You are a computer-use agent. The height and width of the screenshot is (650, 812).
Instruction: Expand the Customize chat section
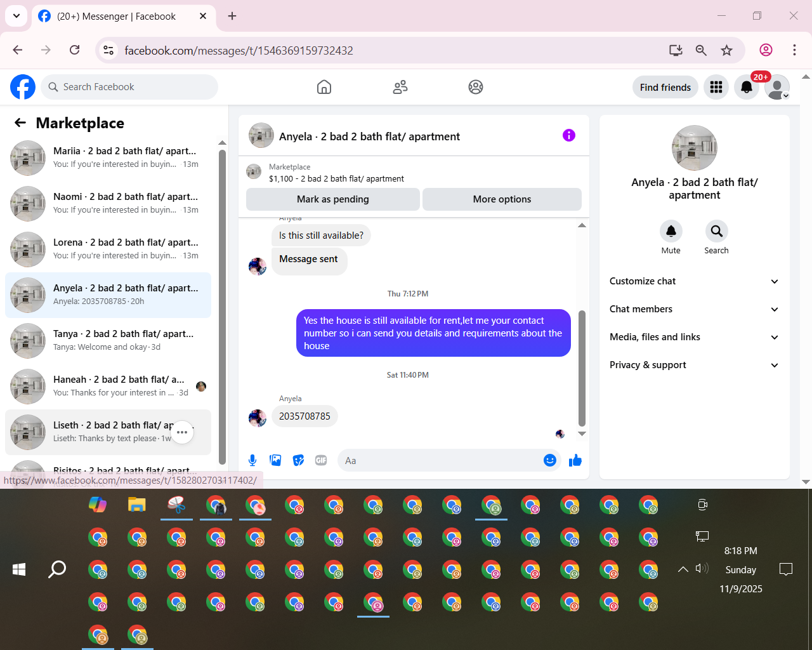[x=695, y=281]
